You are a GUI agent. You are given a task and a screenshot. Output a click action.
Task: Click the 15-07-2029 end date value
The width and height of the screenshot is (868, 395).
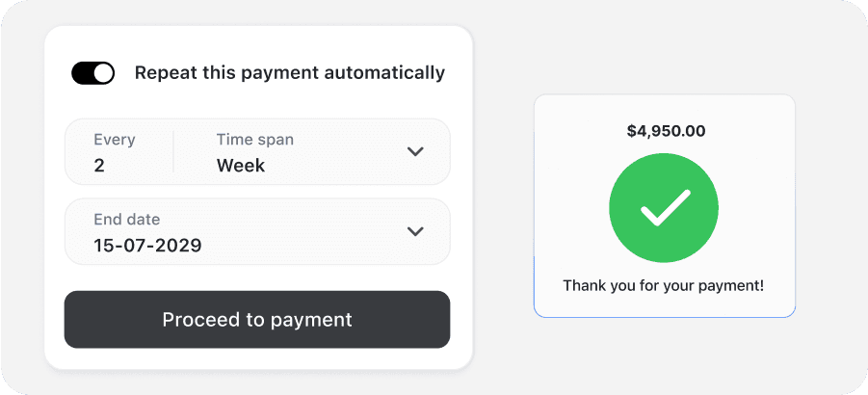click(x=147, y=246)
